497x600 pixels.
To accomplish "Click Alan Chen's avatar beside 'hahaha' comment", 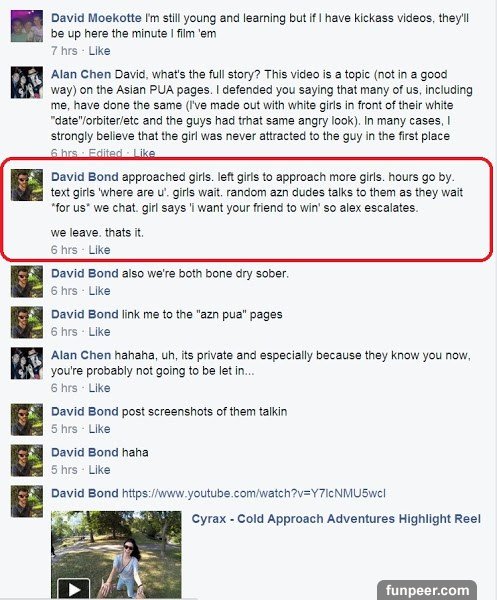I will [x=27, y=363].
